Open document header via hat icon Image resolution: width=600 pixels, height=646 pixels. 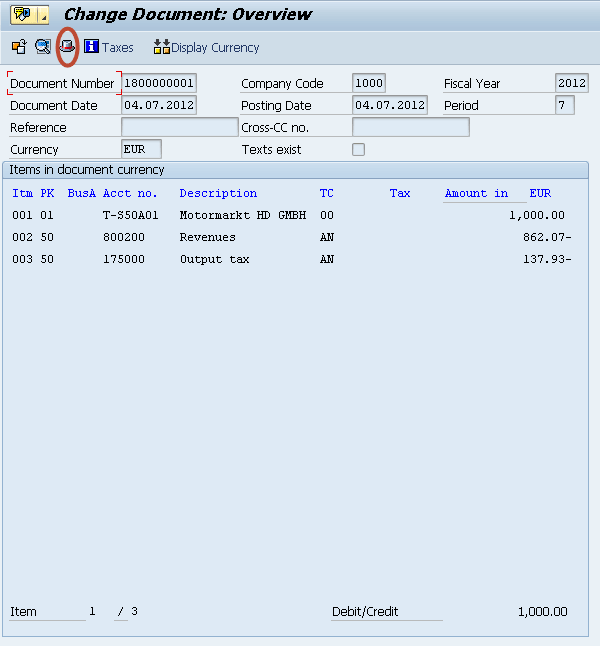(68, 47)
